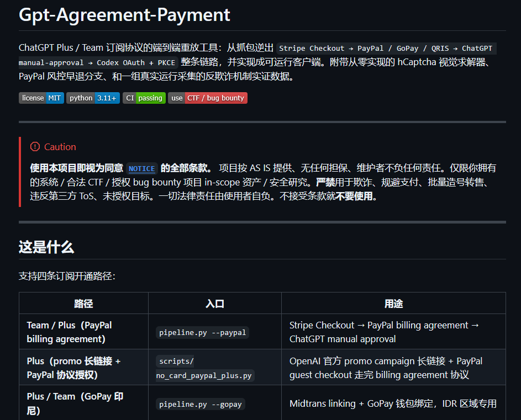Click the CI passing badge

[144, 98]
